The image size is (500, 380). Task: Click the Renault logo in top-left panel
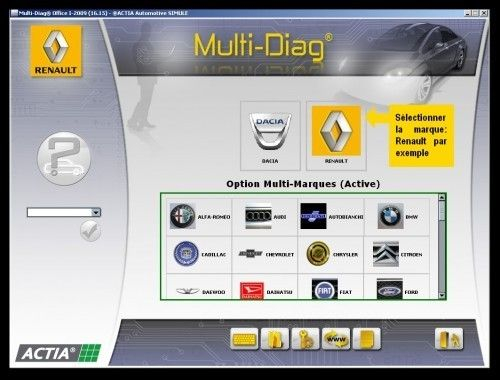pos(56,51)
